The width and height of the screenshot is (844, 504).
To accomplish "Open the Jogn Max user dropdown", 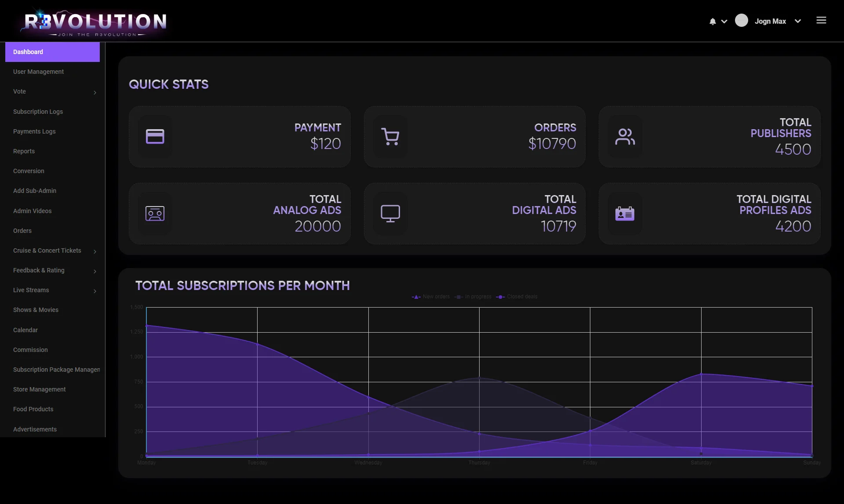I will 777,21.
